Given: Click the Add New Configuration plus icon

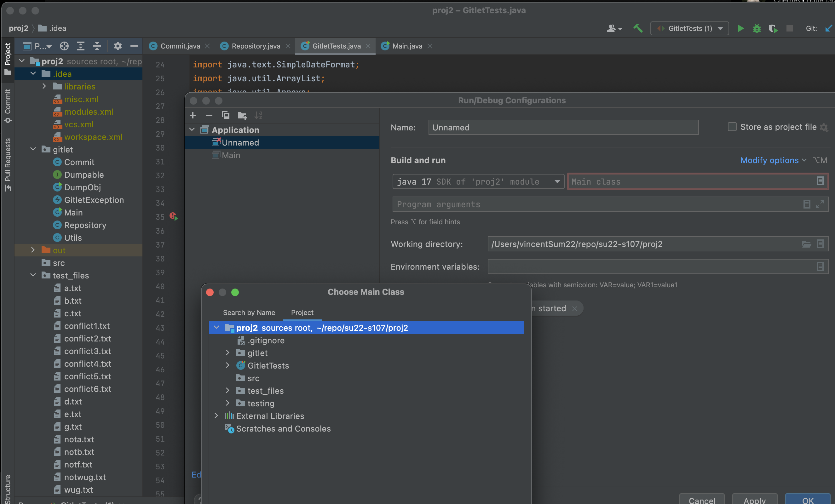Looking at the screenshot, I should (x=193, y=116).
